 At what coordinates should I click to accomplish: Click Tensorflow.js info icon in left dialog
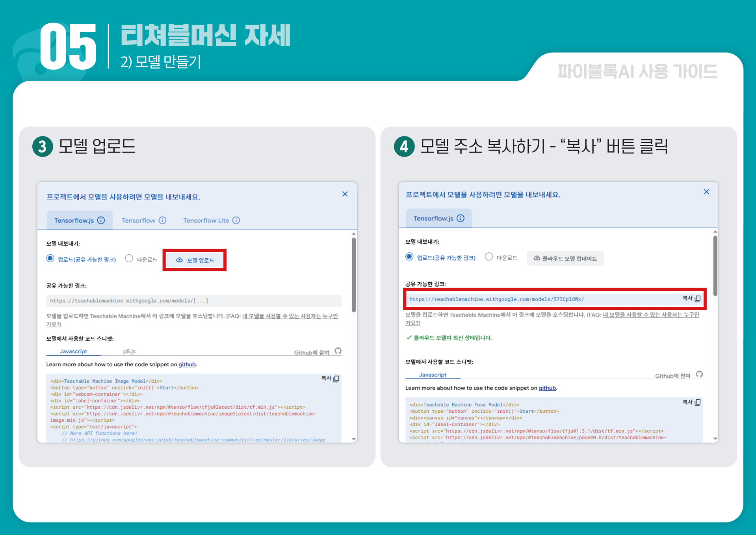click(101, 220)
